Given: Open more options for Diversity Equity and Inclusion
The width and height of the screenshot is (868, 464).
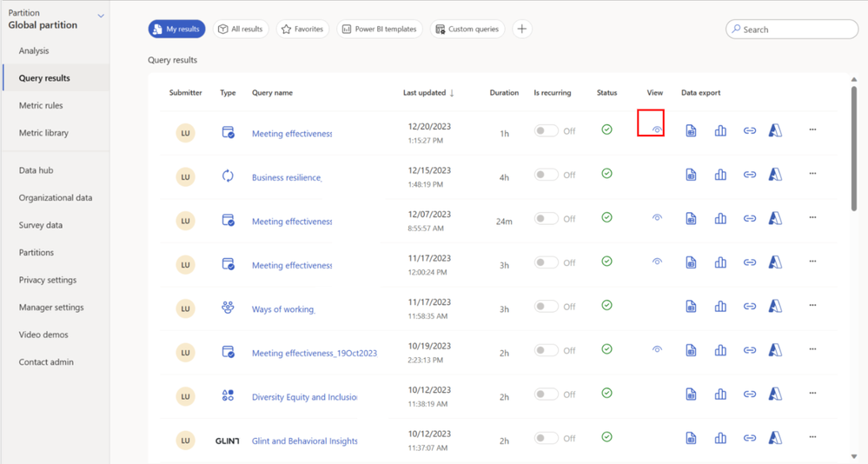Looking at the screenshot, I should (812, 393).
